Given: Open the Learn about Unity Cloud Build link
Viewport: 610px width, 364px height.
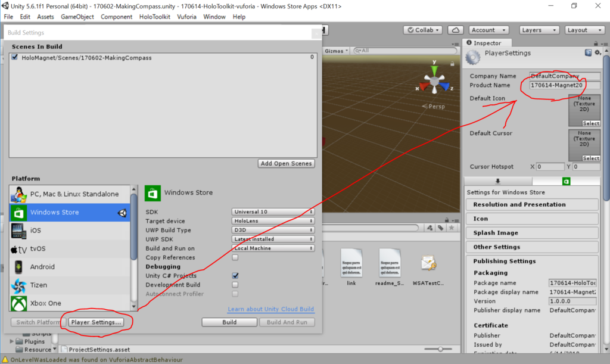Looking at the screenshot, I should coord(271,309).
